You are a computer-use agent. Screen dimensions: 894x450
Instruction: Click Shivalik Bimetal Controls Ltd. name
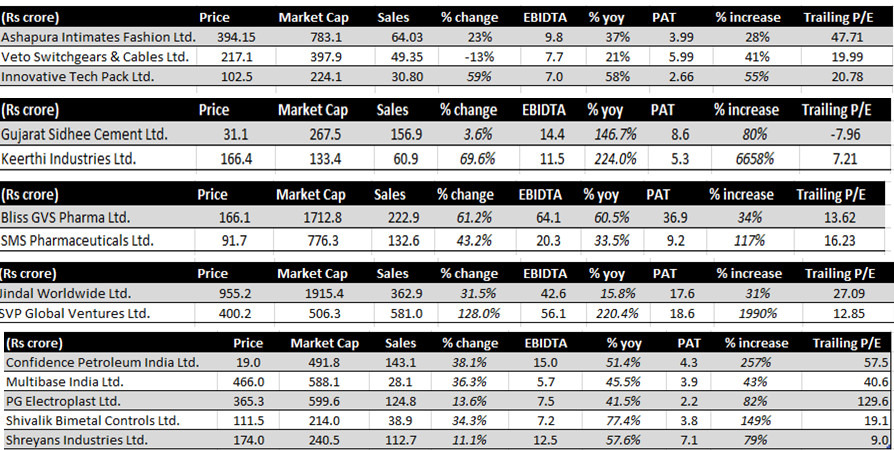(x=93, y=420)
